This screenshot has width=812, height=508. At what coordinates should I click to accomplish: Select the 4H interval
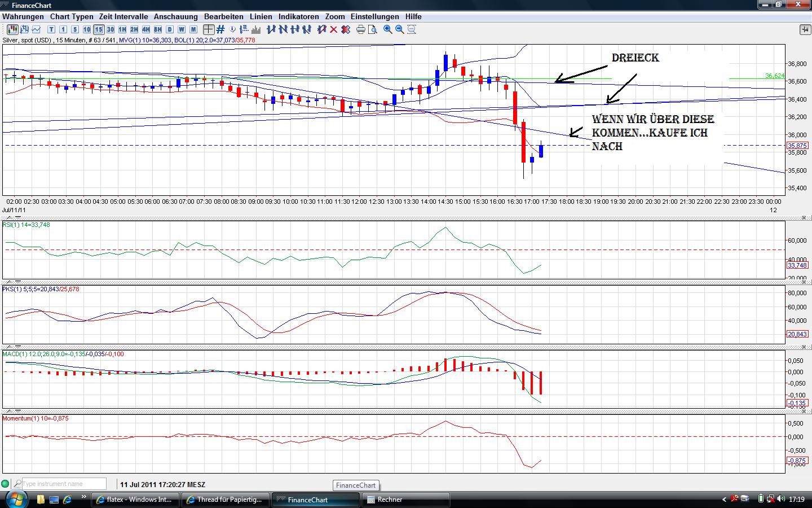click(x=146, y=29)
